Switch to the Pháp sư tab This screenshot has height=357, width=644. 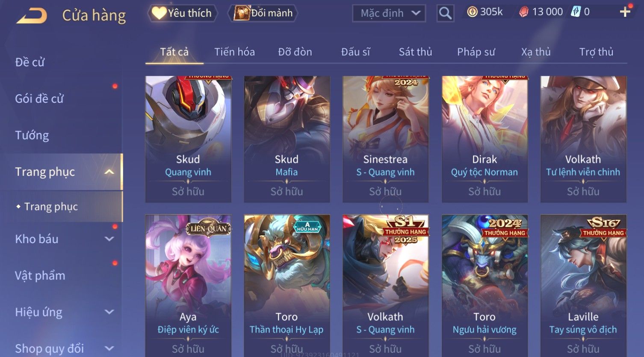click(x=476, y=52)
